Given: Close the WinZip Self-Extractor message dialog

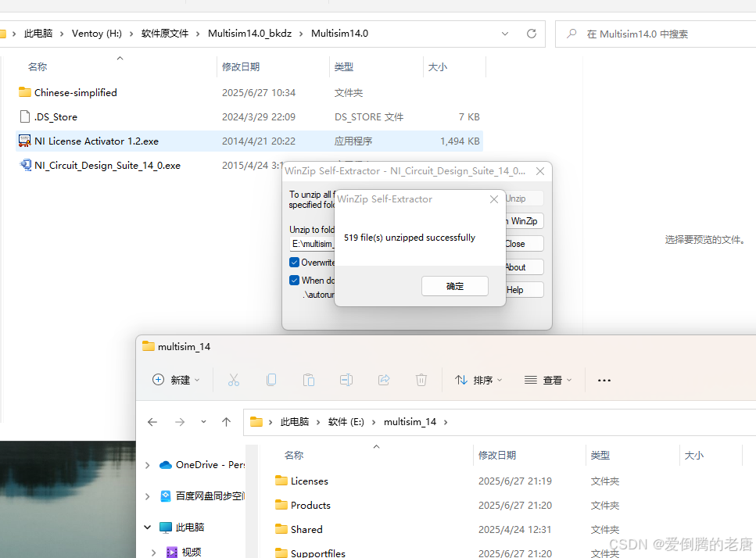Looking at the screenshot, I should coord(494,199).
